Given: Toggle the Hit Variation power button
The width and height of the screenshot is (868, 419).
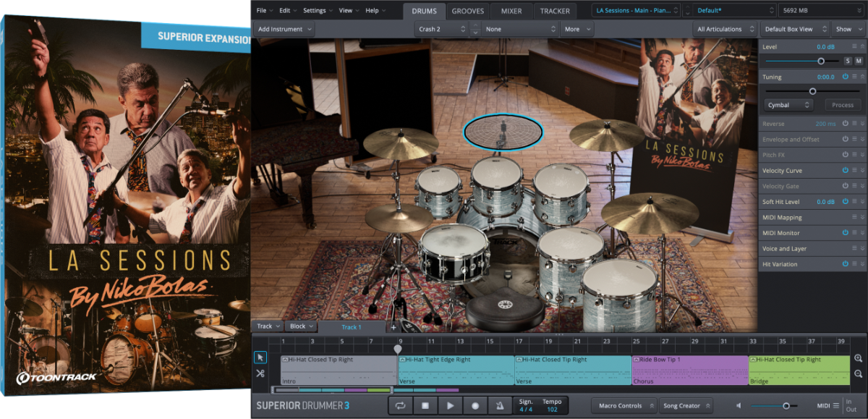Looking at the screenshot, I should click(845, 264).
